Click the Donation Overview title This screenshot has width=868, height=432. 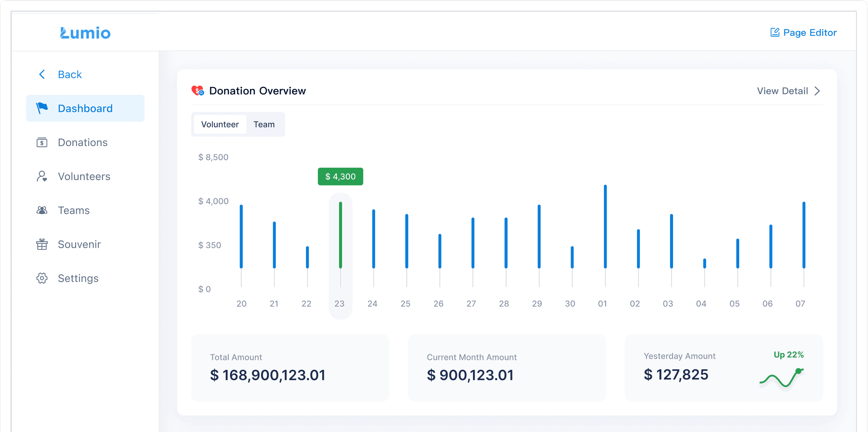click(x=257, y=91)
